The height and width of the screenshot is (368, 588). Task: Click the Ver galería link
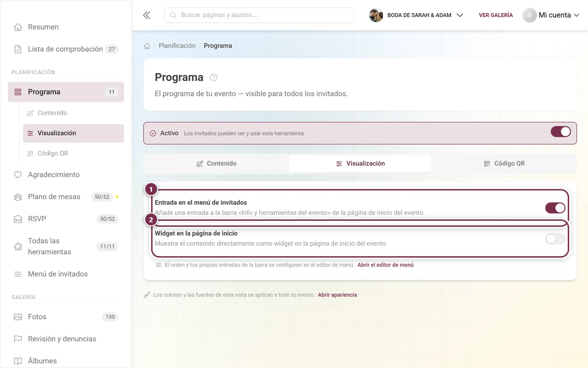click(x=496, y=15)
